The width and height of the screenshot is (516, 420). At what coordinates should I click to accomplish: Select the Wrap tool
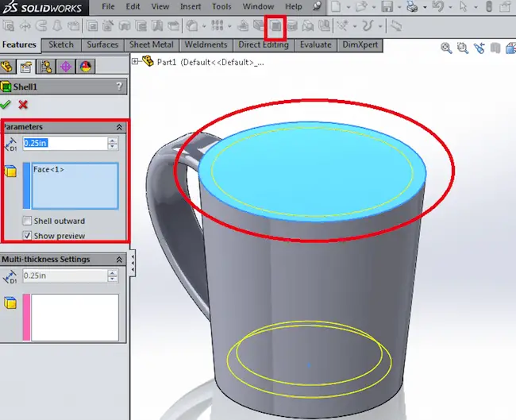[x=292, y=25]
